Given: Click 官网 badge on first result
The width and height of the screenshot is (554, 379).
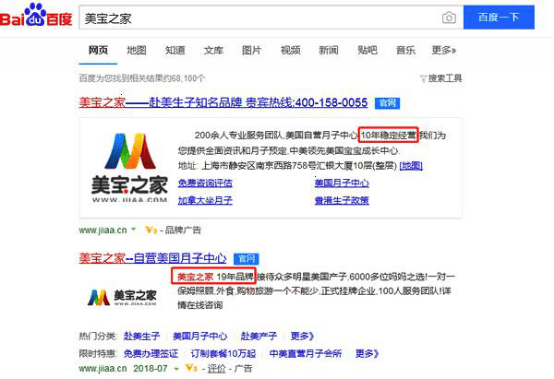Looking at the screenshot, I should tap(387, 103).
